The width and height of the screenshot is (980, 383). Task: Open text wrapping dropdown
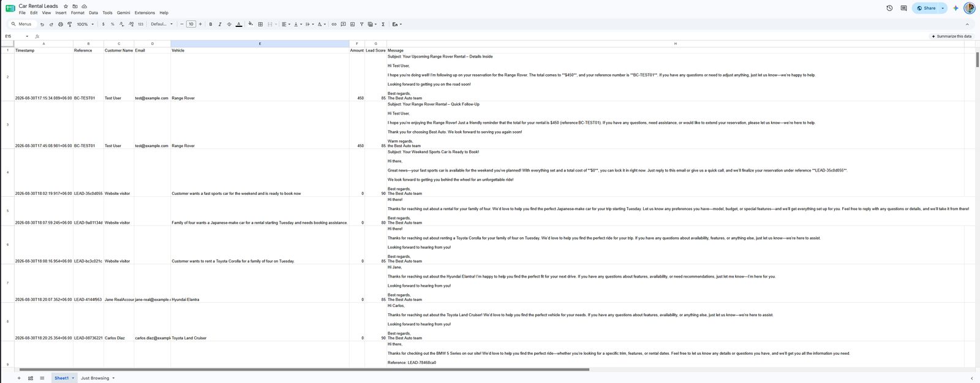[x=309, y=25]
